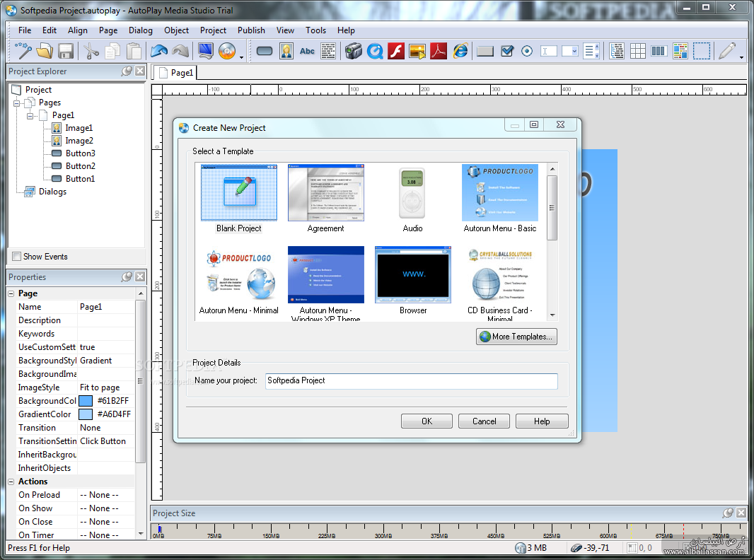This screenshot has height=560, width=754.
Task: Click template list scroll down arrow
Action: pyautogui.click(x=552, y=315)
